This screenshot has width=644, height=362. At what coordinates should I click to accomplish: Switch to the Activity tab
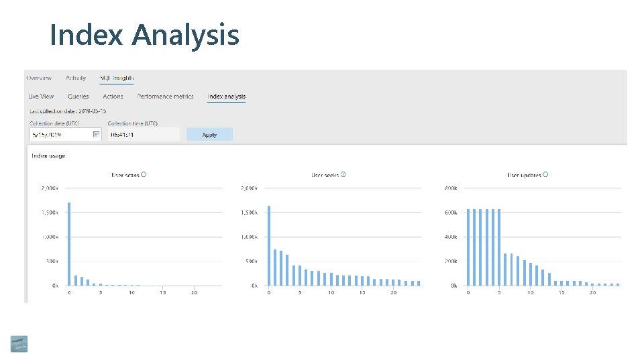(76, 78)
